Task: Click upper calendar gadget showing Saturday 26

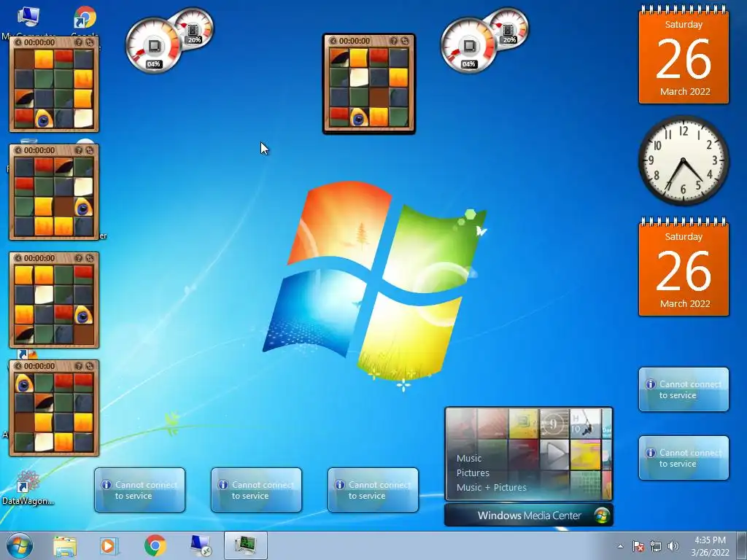Action: 684,55
